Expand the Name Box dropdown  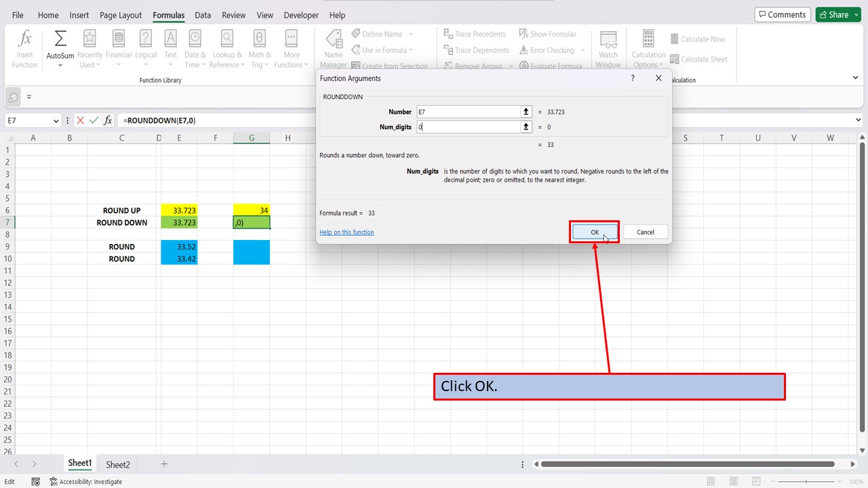pyautogui.click(x=57, y=120)
